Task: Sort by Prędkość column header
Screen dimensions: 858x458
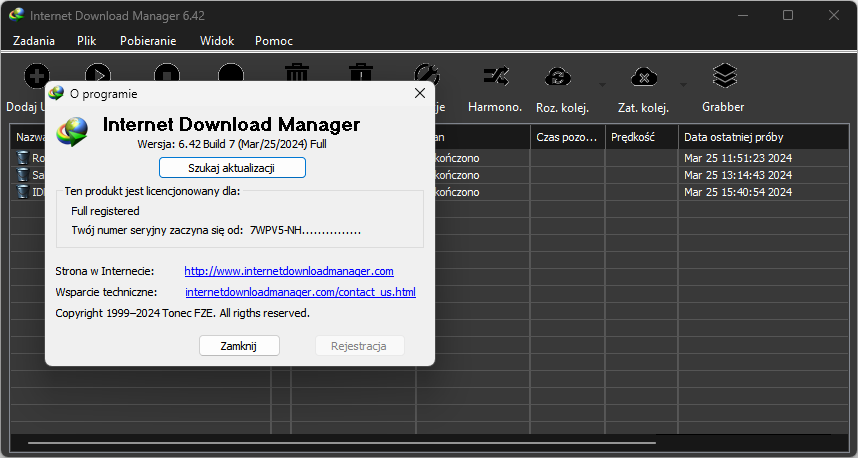Action: 641,137
